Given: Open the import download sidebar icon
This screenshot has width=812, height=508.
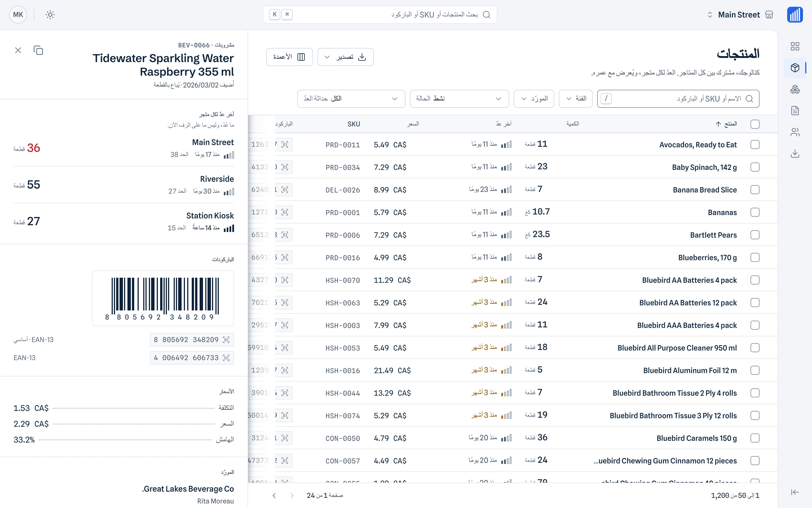Looking at the screenshot, I should (x=795, y=154).
